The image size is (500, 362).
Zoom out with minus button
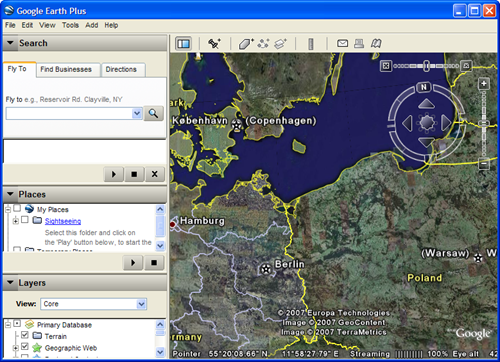click(x=484, y=164)
